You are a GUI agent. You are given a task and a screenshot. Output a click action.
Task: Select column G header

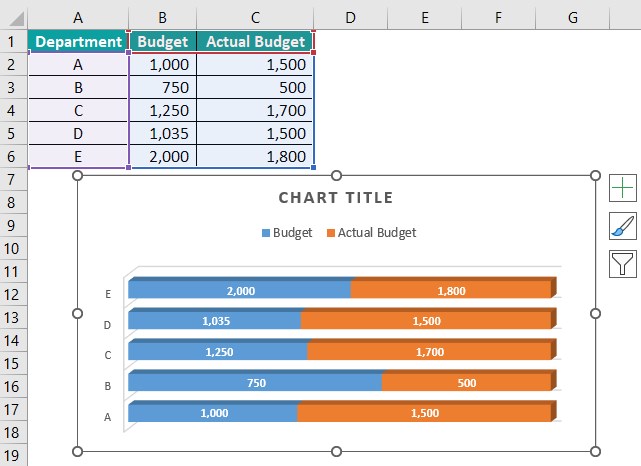click(572, 18)
